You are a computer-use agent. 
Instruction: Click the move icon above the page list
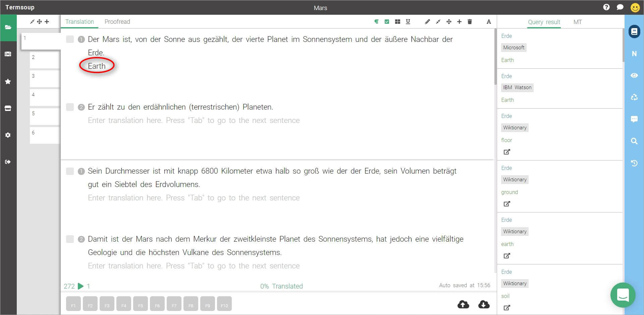click(39, 22)
